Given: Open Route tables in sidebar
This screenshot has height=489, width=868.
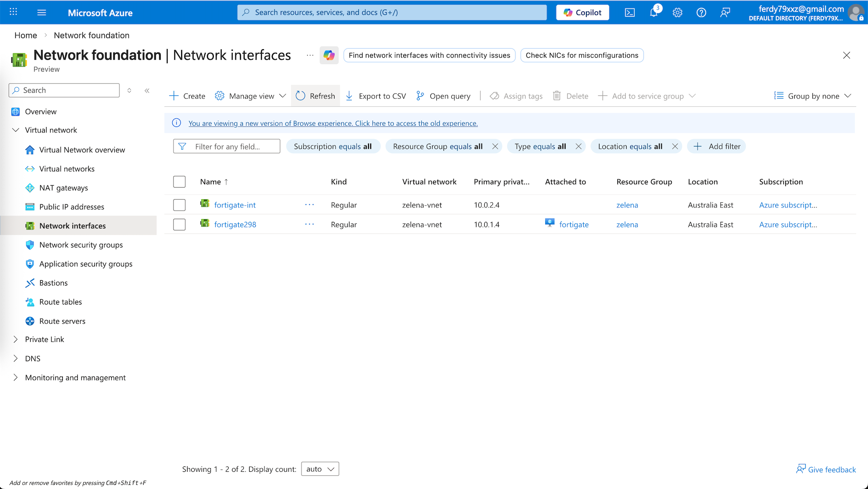Looking at the screenshot, I should (x=61, y=302).
